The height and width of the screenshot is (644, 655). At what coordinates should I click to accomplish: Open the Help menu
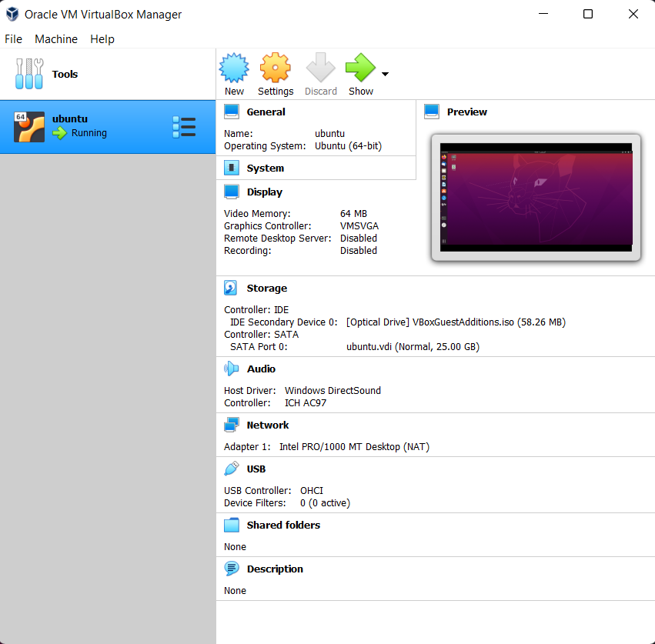tap(102, 39)
